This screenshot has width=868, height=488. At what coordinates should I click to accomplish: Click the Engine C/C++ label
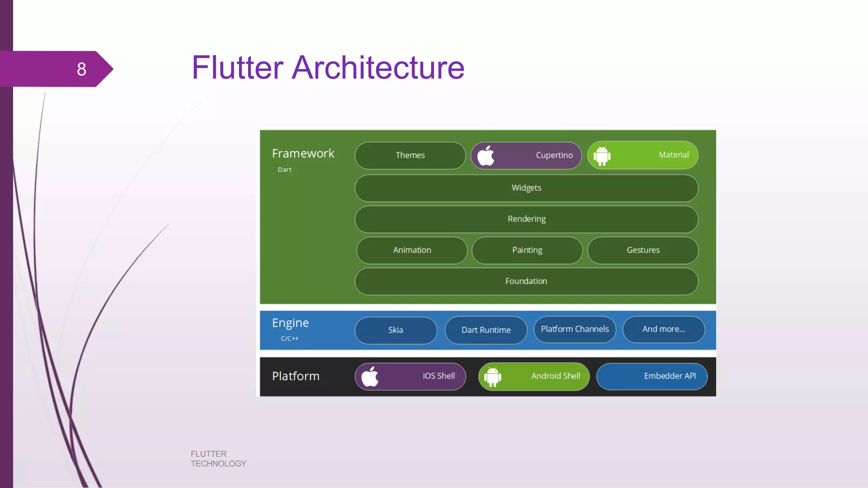290,329
